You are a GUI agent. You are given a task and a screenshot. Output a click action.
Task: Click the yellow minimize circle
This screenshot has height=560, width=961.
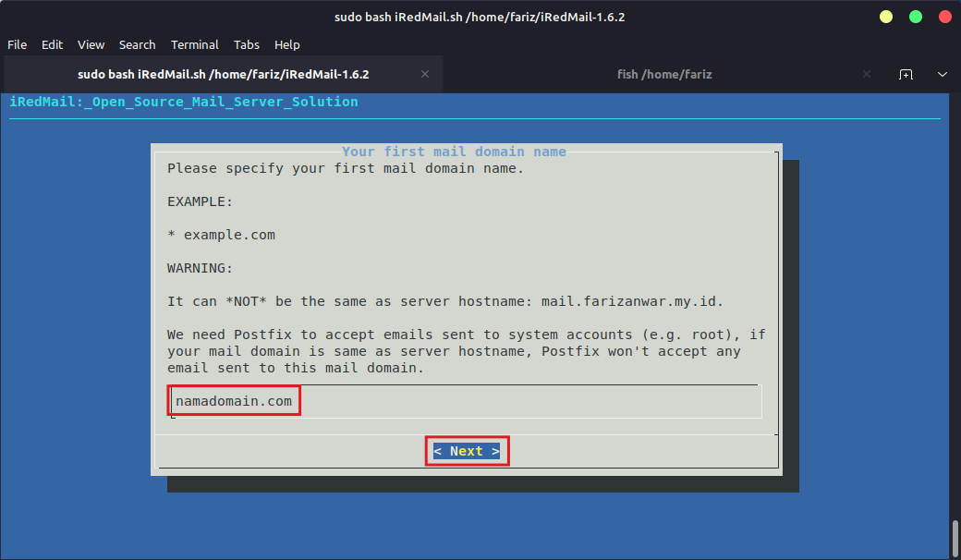pos(885,16)
